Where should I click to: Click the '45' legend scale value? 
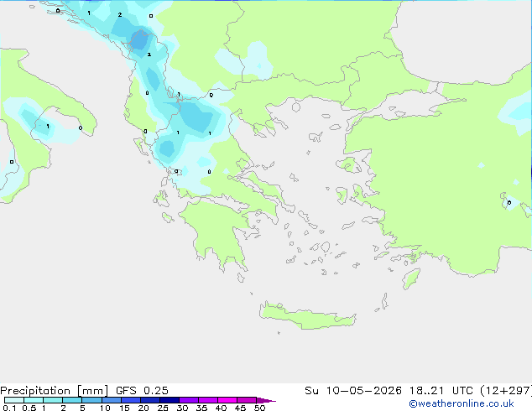(240, 408)
